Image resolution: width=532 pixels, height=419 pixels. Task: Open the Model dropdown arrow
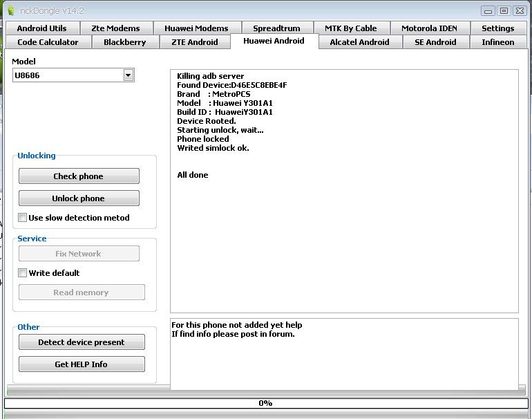point(129,75)
